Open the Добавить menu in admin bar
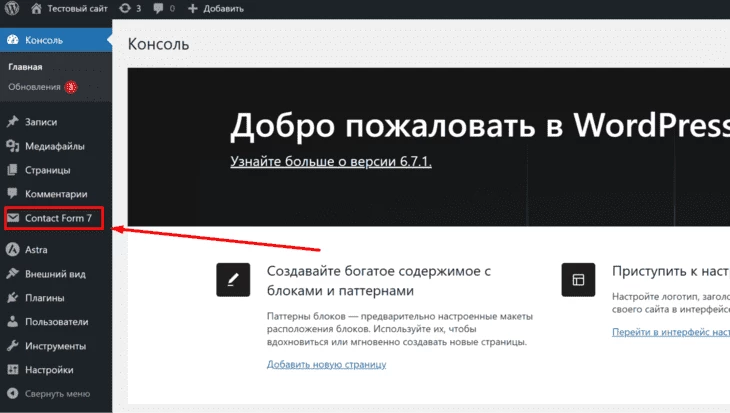The height and width of the screenshot is (413, 730). pyautogui.click(x=223, y=8)
